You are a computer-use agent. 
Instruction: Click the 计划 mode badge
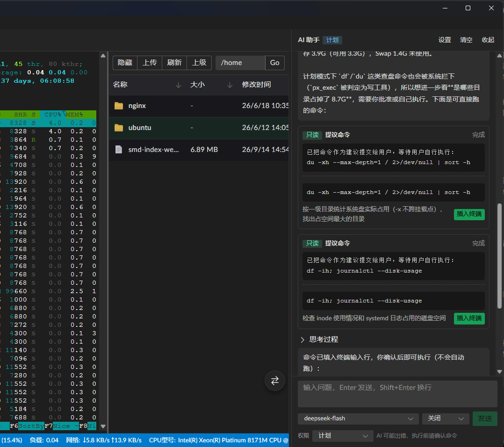coord(332,40)
